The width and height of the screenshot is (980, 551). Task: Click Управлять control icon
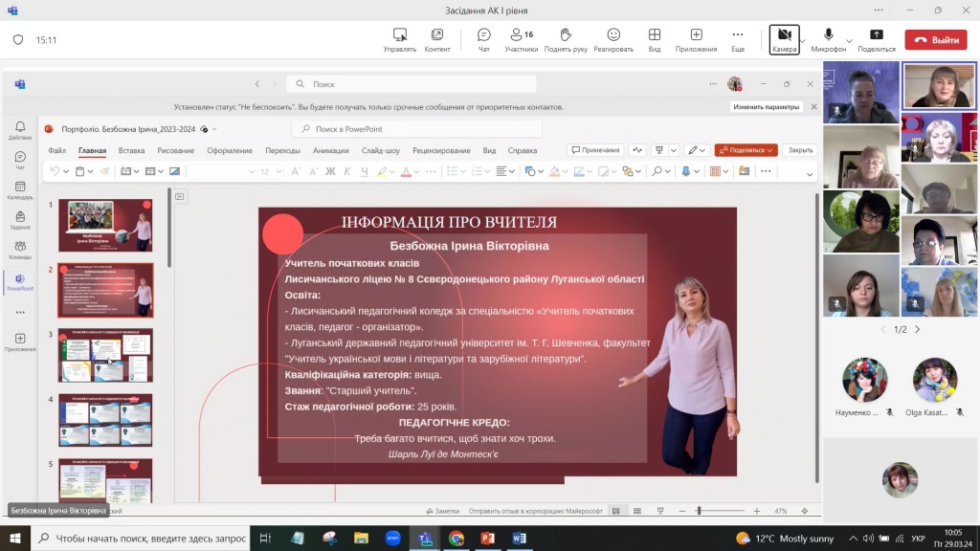399,39
